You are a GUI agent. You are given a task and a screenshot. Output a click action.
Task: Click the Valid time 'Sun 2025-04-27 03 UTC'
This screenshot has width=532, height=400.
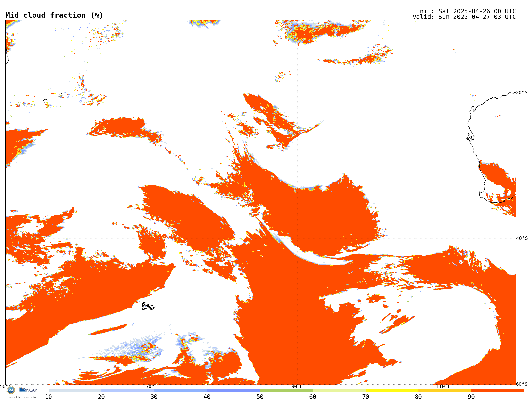[477, 17]
